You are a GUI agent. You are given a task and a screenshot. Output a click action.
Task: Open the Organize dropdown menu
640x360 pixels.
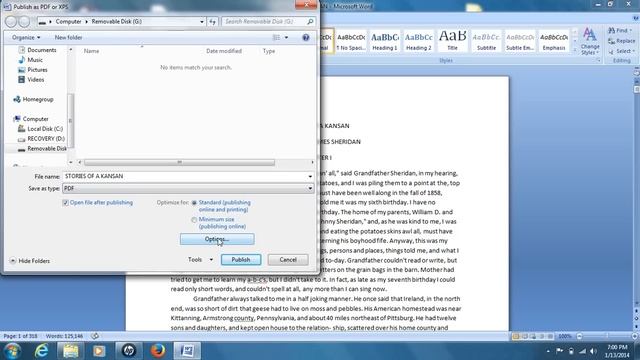pyautogui.click(x=26, y=37)
